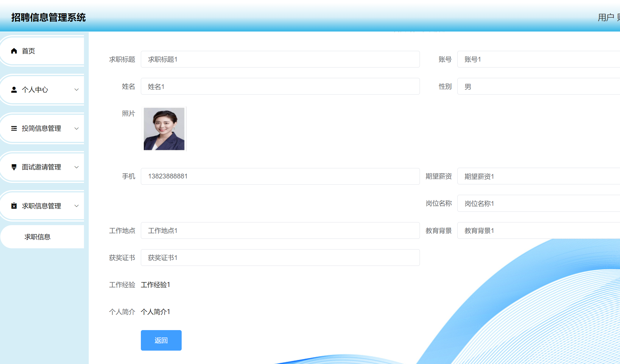This screenshot has height=364, width=620.
Task: Expand the 投简信息管理 chevron
Action: 77,128
